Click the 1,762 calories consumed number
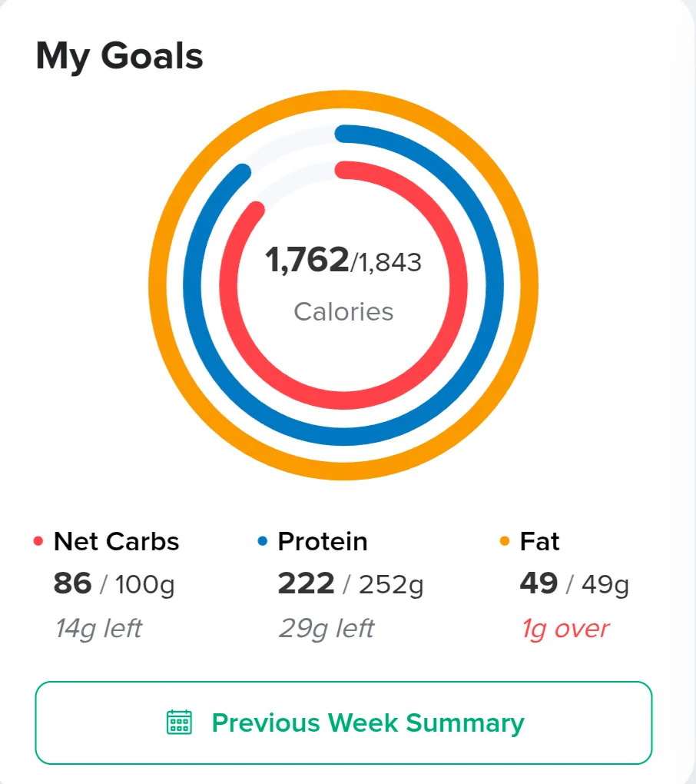The width and height of the screenshot is (696, 784). click(307, 260)
